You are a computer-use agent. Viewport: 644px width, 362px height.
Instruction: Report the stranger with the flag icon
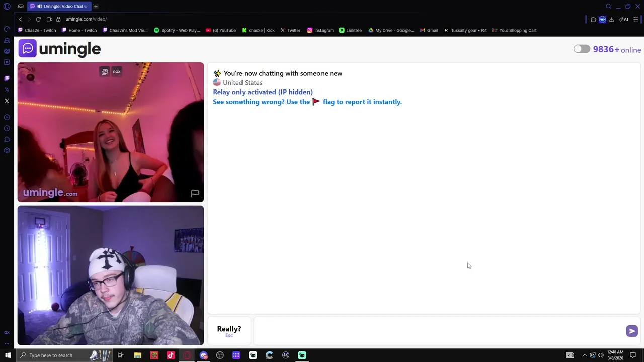195,193
